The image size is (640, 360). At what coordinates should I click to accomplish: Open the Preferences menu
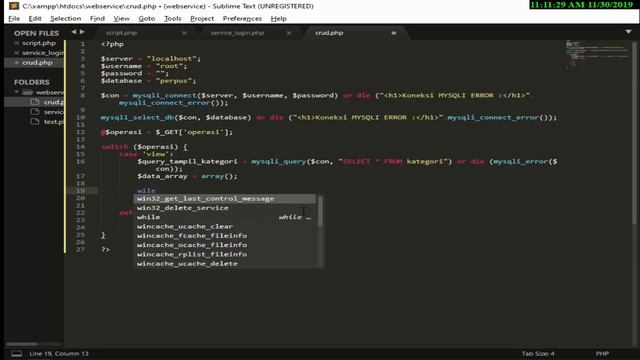(242, 18)
